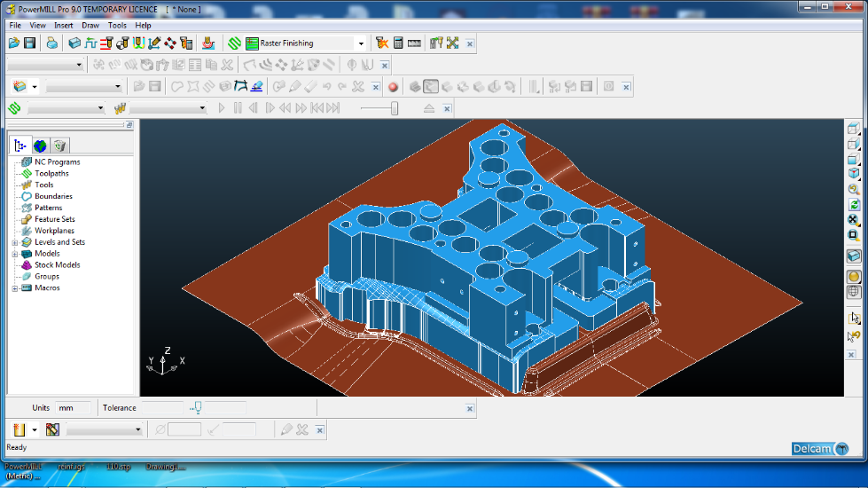Switch to the globe browser tab
The width and height of the screenshot is (868, 488).
click(40, 146)
